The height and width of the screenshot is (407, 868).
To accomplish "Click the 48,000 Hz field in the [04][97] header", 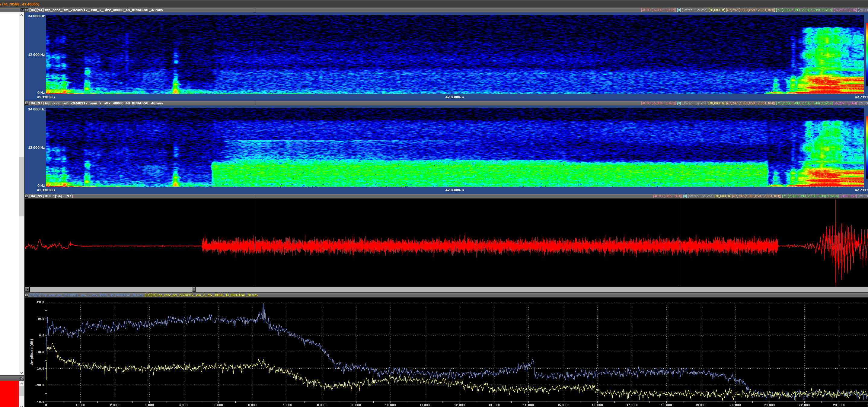I will pyautogui.click(x=717, y=103).
